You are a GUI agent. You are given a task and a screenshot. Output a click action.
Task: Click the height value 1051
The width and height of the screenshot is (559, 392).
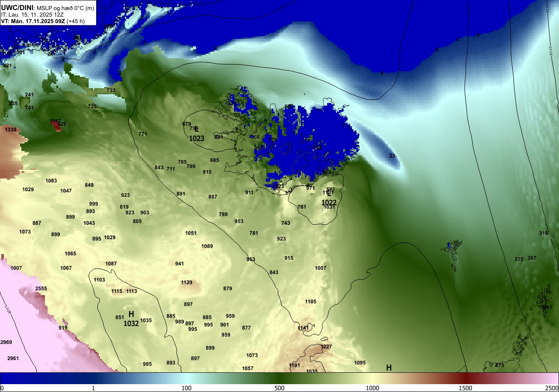(x=191, y=233)
